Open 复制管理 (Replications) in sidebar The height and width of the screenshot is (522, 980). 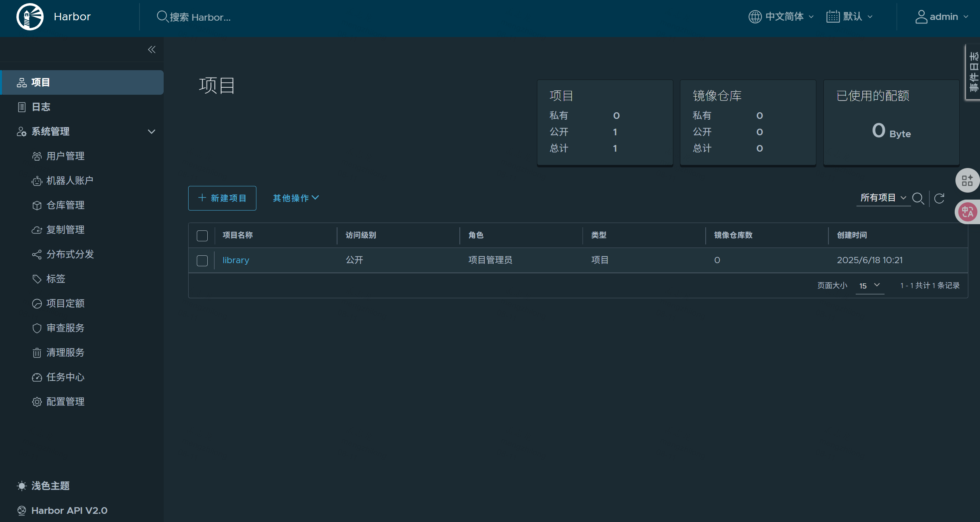[x=66, y=230]
